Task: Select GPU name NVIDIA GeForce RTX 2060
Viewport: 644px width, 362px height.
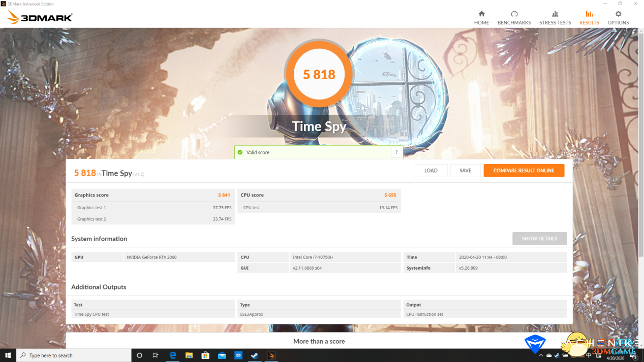Action: pyautogui.click(x=151, y=257)
